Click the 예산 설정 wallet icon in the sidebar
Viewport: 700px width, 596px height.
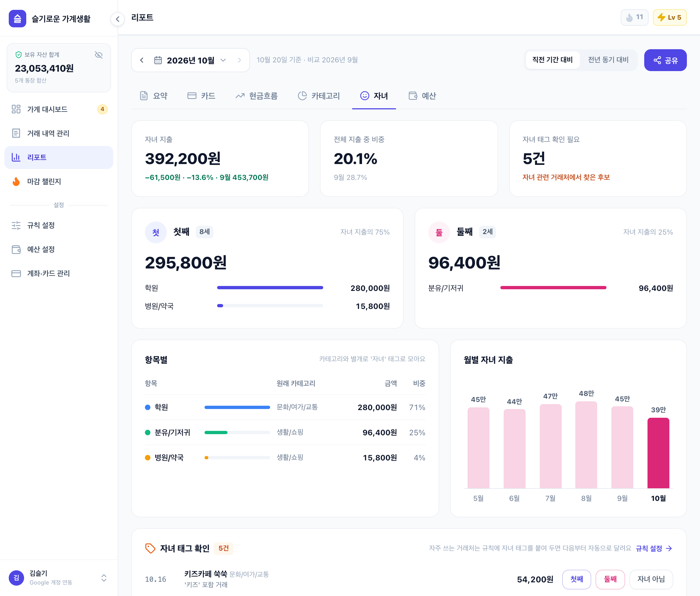click(x=16, y=249)
